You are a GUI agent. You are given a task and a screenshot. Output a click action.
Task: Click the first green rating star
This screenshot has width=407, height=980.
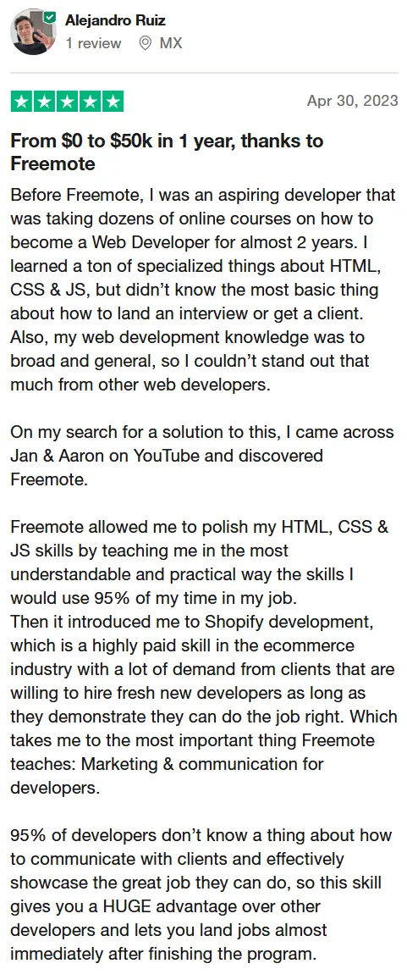(x=21, y=102)
